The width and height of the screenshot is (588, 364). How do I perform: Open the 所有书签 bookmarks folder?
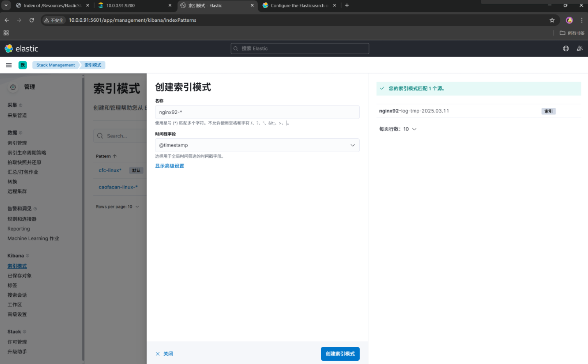point(572,33)
